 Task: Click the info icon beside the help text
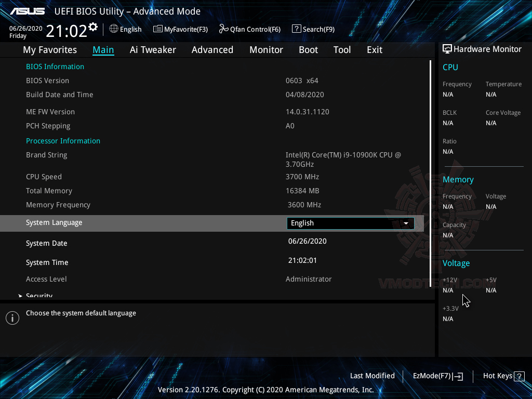point(12,318)
